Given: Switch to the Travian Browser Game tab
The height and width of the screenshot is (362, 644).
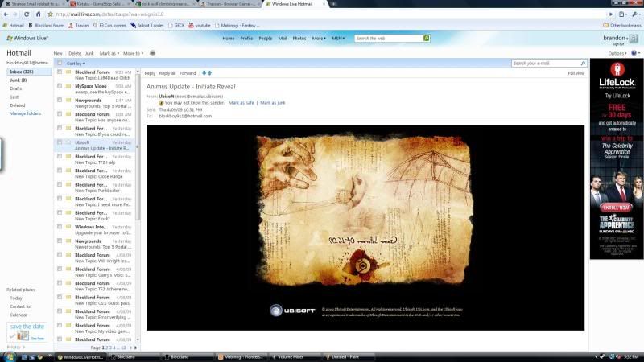Looking at the screenshot, I should 230,4.
